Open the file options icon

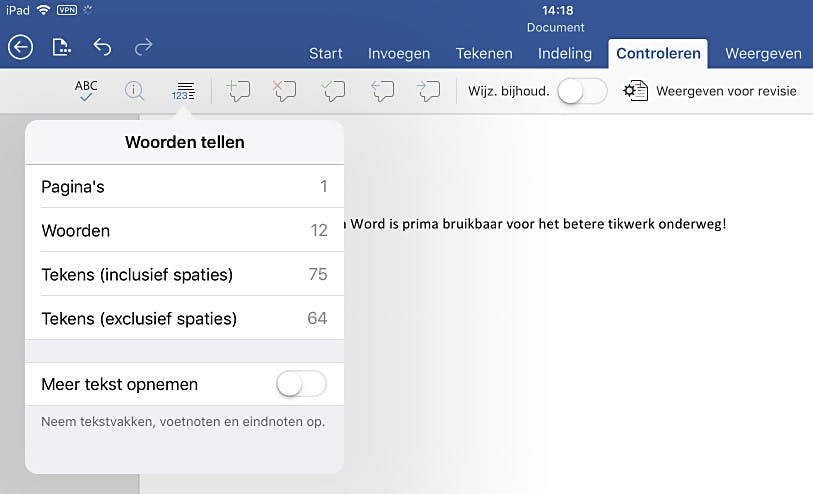click(61, 47)
